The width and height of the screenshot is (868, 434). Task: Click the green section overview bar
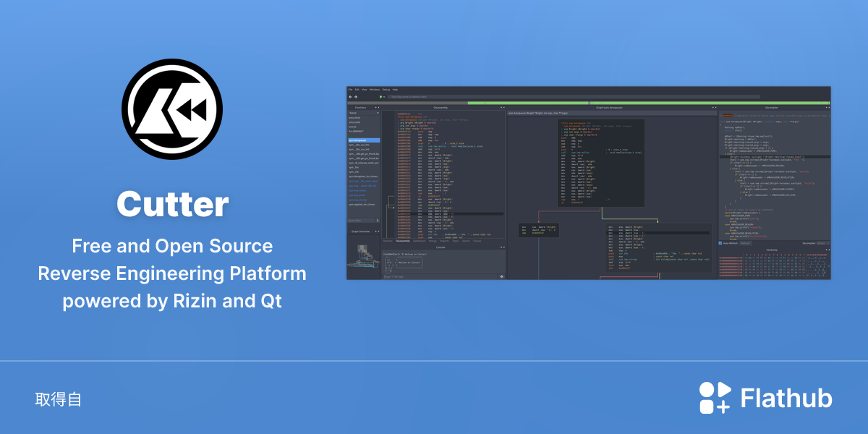649,103
